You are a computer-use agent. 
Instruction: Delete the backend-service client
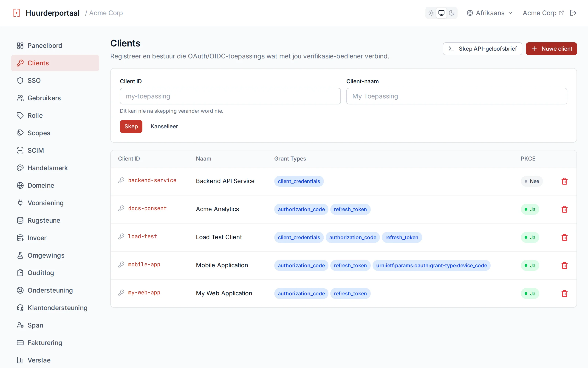click(x=564, y=181)
